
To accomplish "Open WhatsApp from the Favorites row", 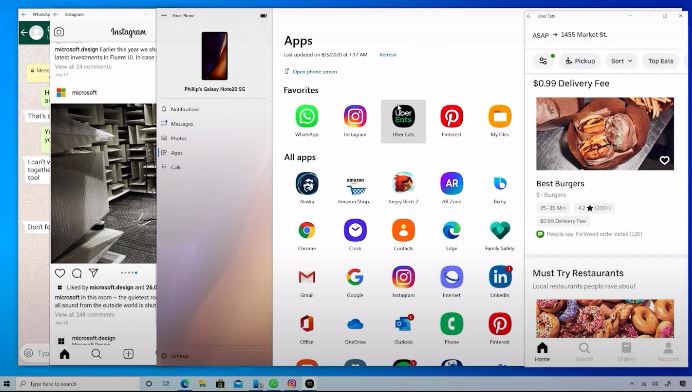I will pyautogui.click(x=307, y=117).
